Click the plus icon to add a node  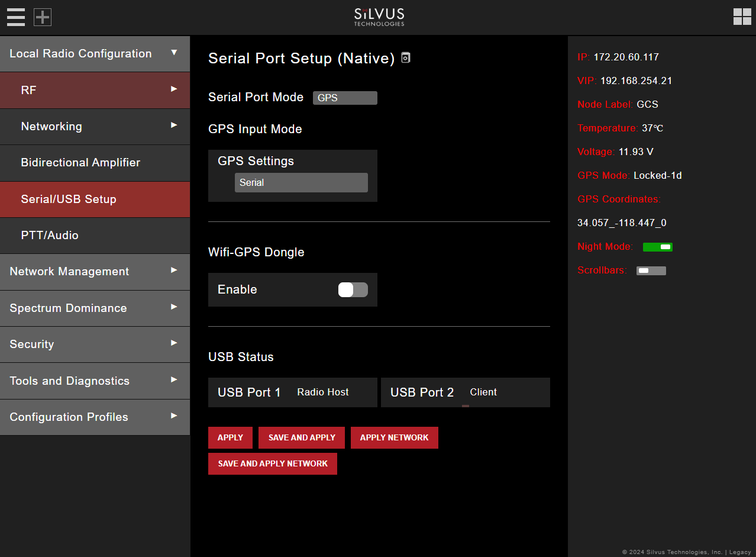[42, 17]
